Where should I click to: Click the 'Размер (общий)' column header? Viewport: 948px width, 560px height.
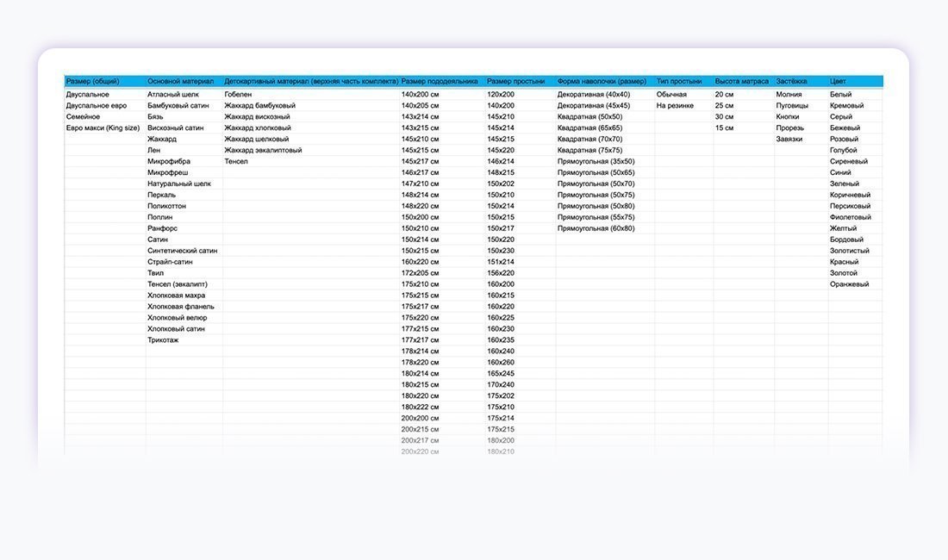pos(92,81)
